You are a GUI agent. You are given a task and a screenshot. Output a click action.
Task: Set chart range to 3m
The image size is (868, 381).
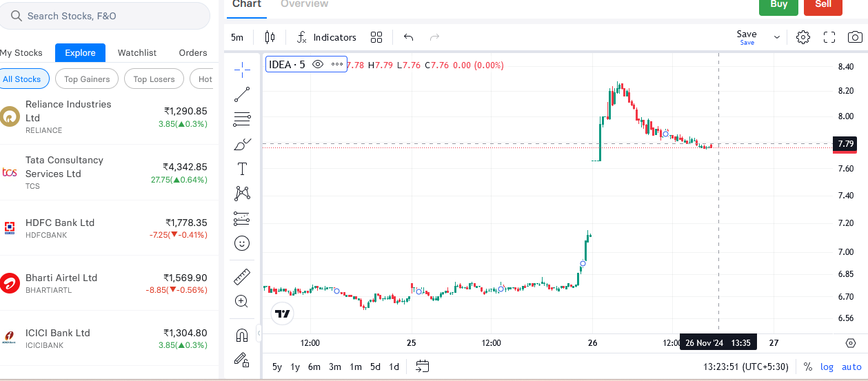[x=335, y=367]
